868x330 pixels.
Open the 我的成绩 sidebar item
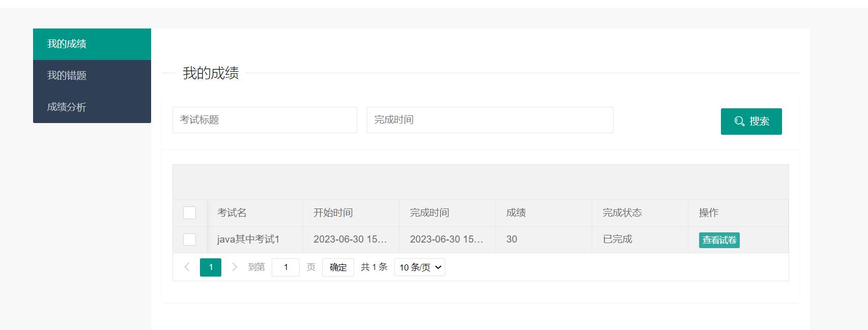92,44
